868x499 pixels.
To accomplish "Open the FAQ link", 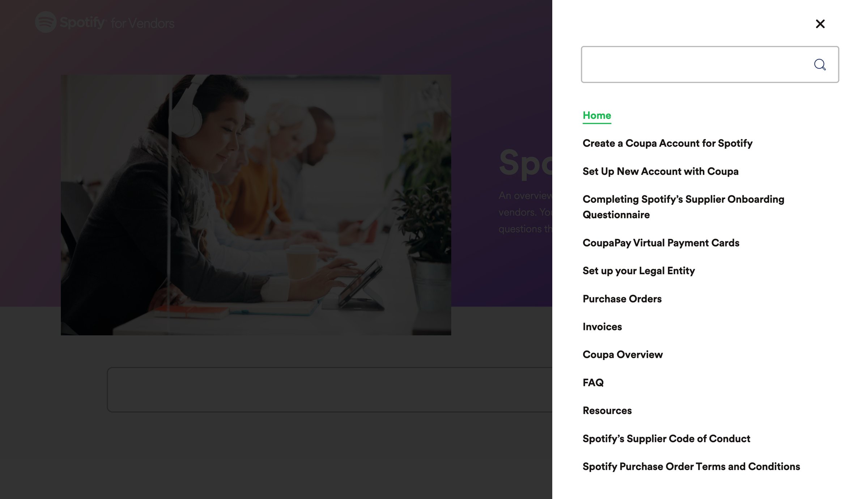I will tap(593, 382).
